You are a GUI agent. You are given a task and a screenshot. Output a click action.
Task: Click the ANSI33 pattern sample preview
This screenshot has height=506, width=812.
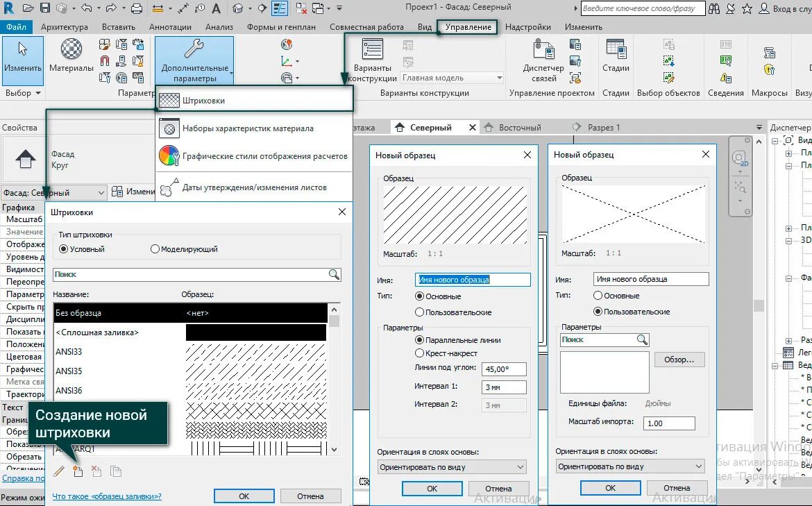click(256, 352)
